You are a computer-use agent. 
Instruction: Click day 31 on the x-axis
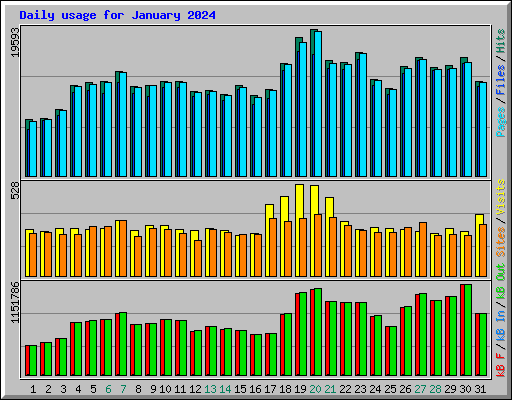pyautogui.click(x=480, y=389)
